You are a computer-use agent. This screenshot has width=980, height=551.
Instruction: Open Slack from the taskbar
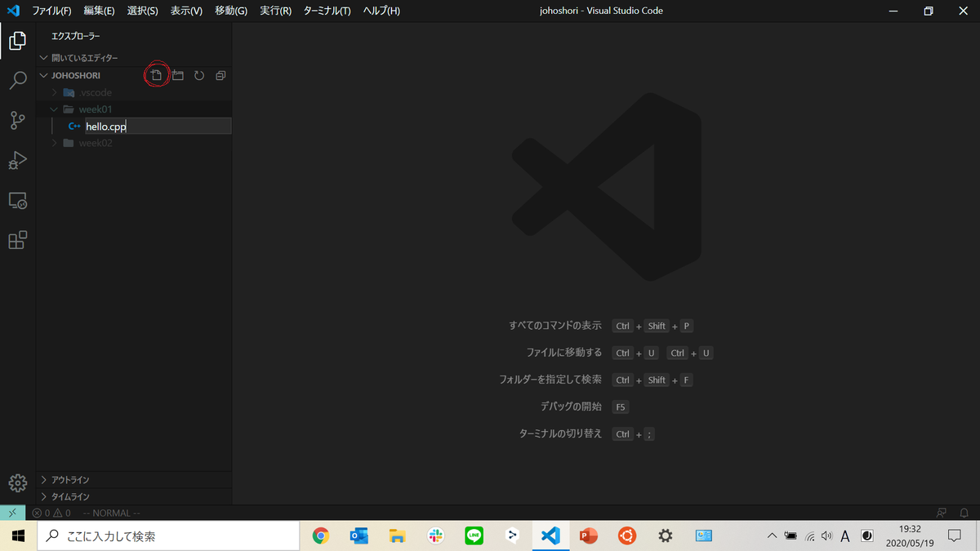pos(435,535)
